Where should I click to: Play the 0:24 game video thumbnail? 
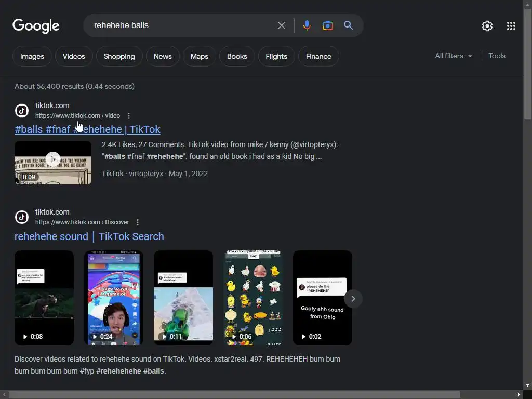[x=114, y=298]
